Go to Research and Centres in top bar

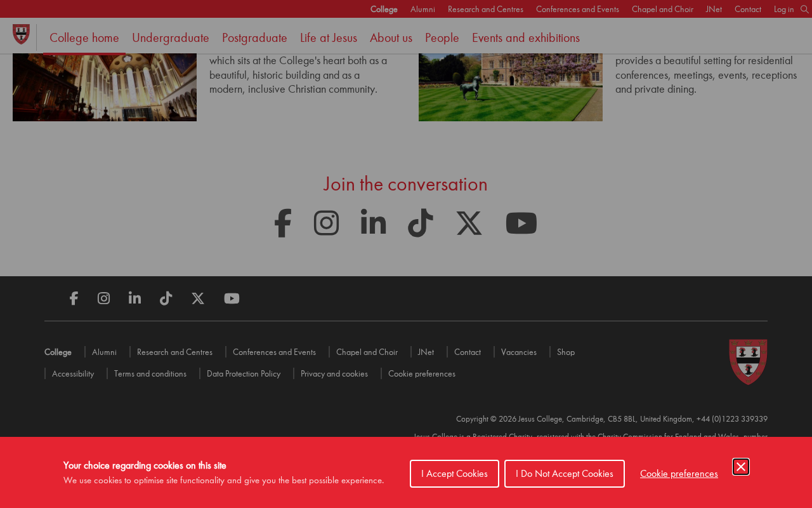485,9
